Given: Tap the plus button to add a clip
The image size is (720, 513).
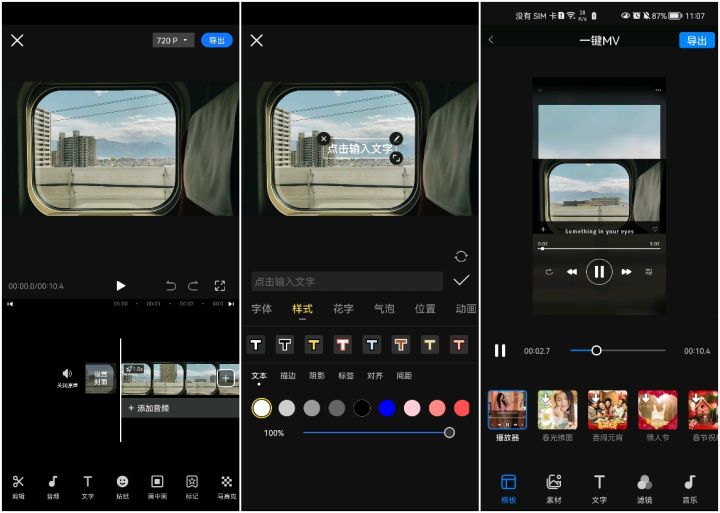Looking at the screenshot, I should [226, 377].
